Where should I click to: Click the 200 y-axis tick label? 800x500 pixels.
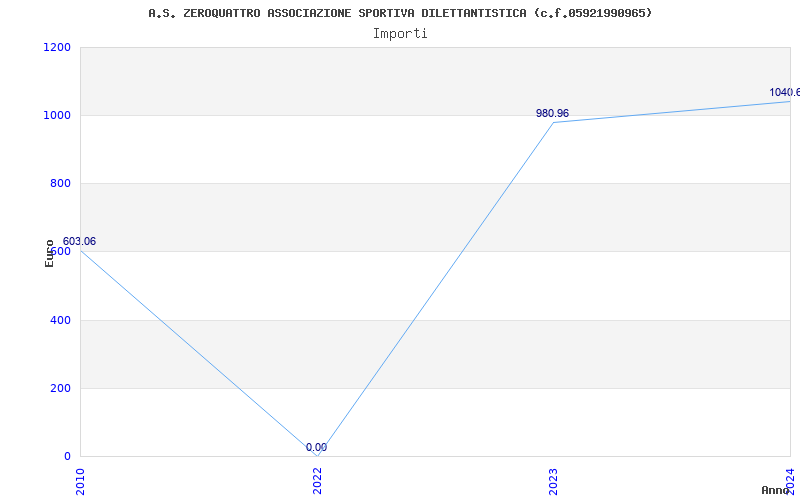point(60,388)
